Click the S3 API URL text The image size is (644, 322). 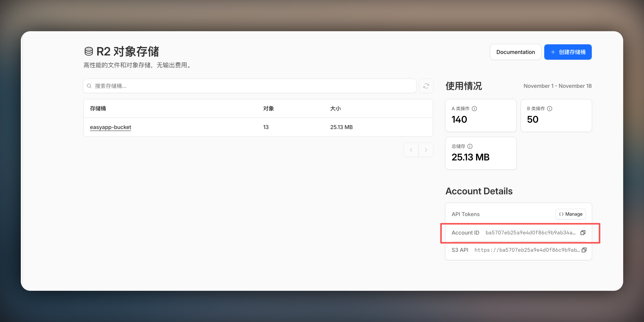click(x=527, y=250)
